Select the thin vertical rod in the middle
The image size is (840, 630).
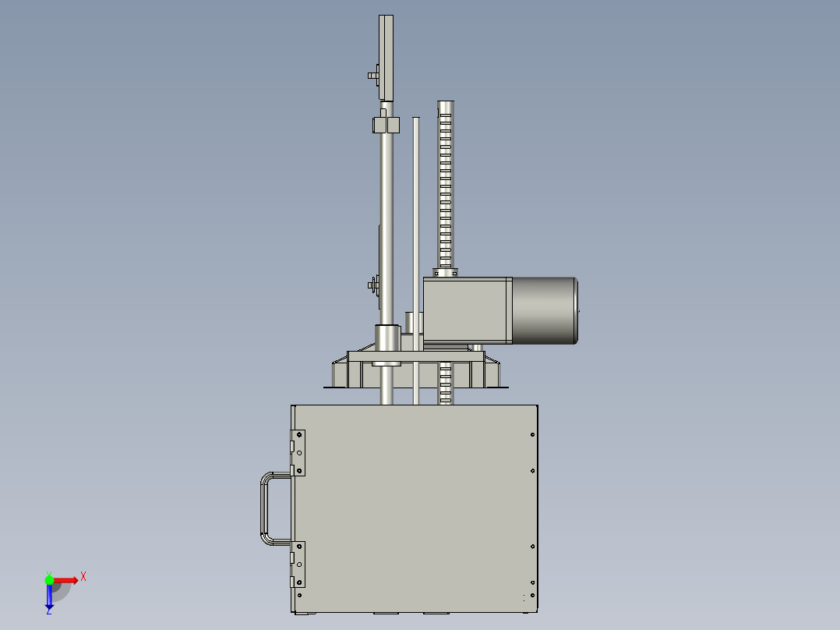[416, 260]
